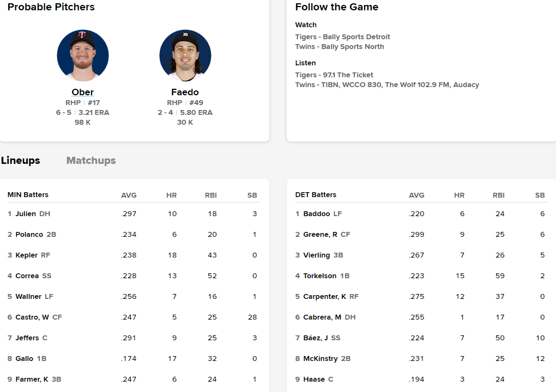Select Báez, J in the DET lineup
The width and height of the screenshot is (556, 392).
[x=316, y=338]
